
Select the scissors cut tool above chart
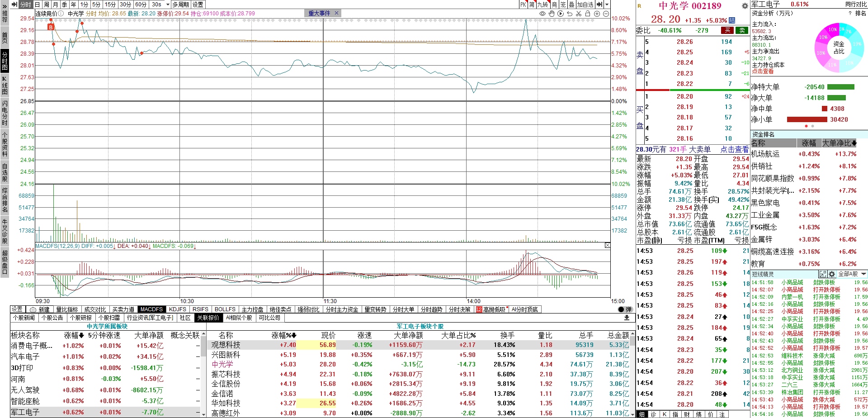pyautogui.click(x=579, y=14)
